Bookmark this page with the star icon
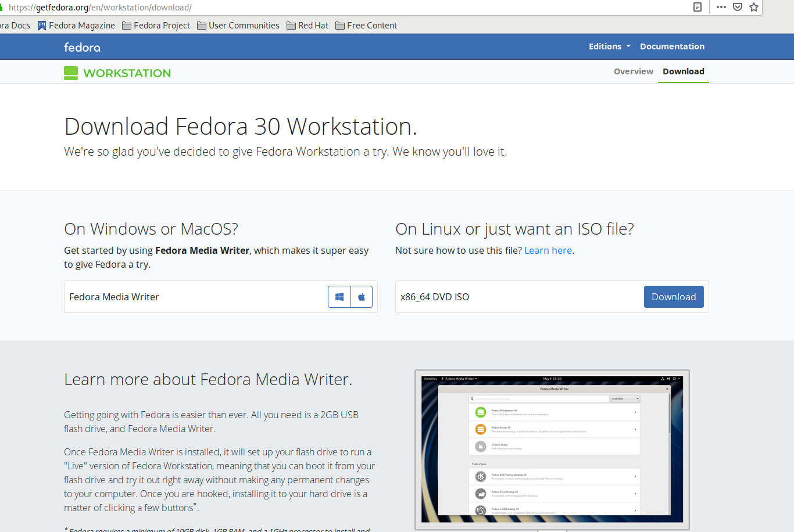This screenshot has width=794, height=532. pyautogui.click(x=754, y=7)
